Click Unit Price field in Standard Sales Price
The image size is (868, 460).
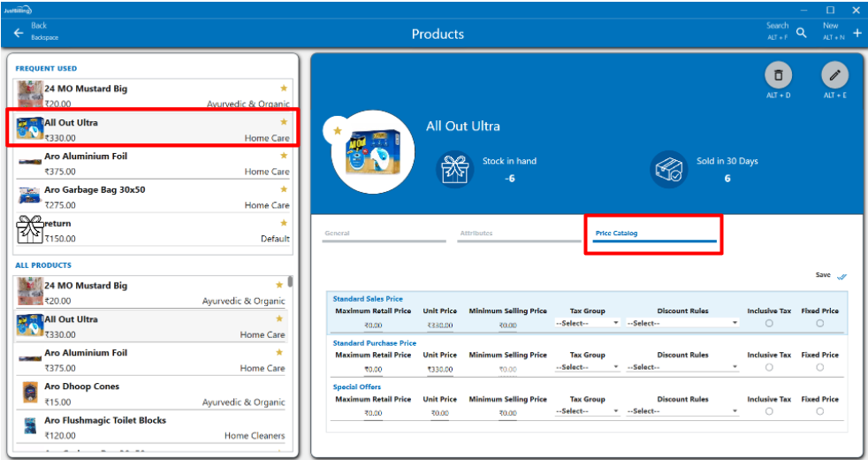pyautogui.click(x=439, y=325)
